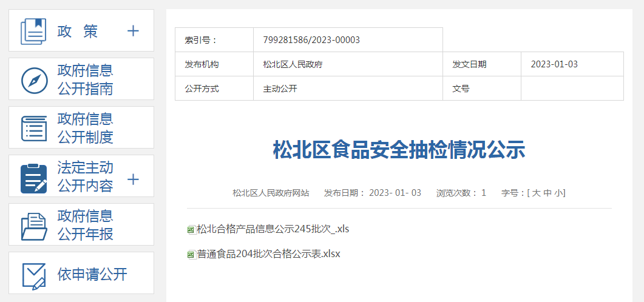Open 政府信息公开年报 menu item
The image size is (644, 302).
(85, 225)
